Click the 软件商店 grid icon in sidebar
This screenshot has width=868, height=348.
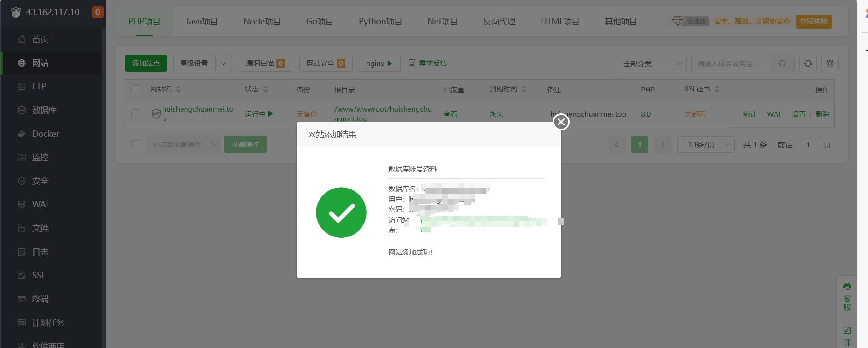click(x=22, y=345)
